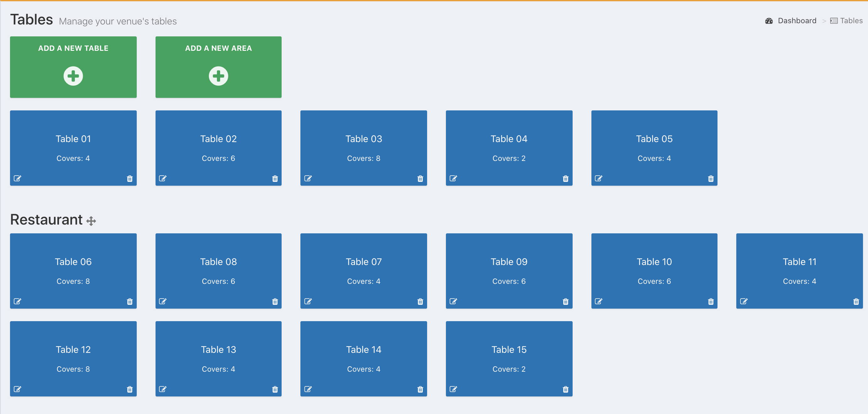Edit Table 08 via its pencil icon
The image size is (868, 414).
(x=163, y=301)
